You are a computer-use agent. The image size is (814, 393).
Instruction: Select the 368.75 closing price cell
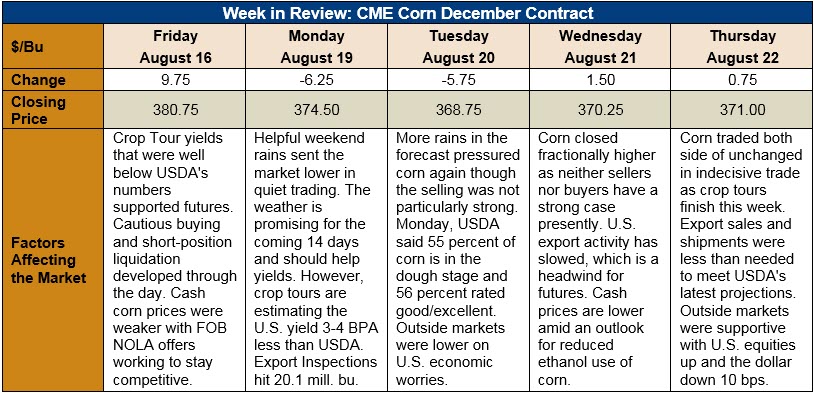(x=458, y=110)
